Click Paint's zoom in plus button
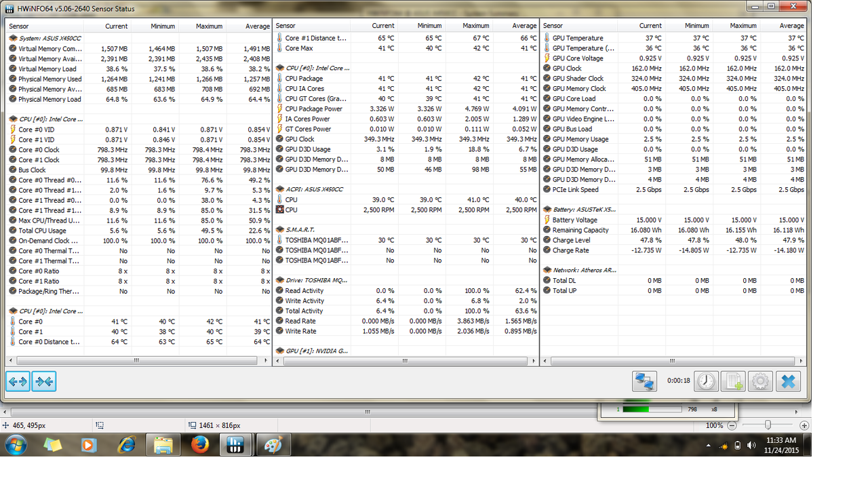 [x=804, y=425]
